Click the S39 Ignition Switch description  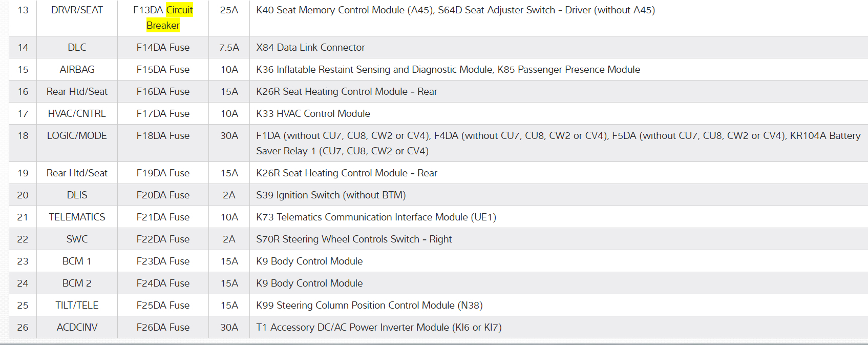(x=331, y=195)
